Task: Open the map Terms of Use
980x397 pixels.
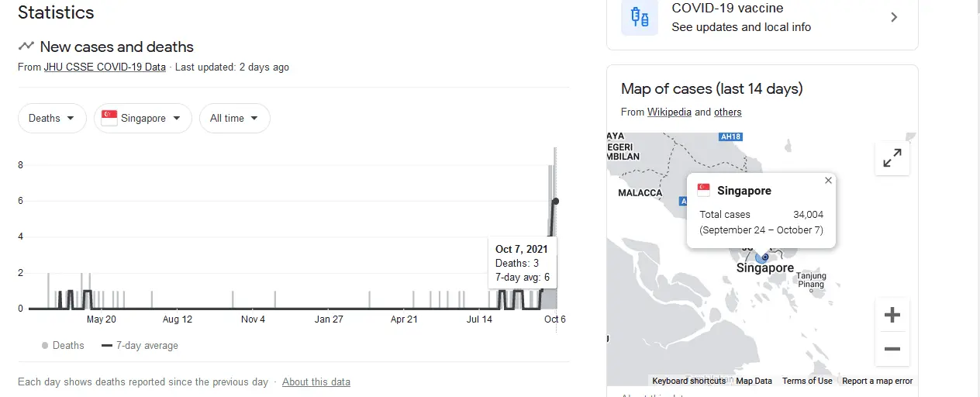Action: point(807,381)
